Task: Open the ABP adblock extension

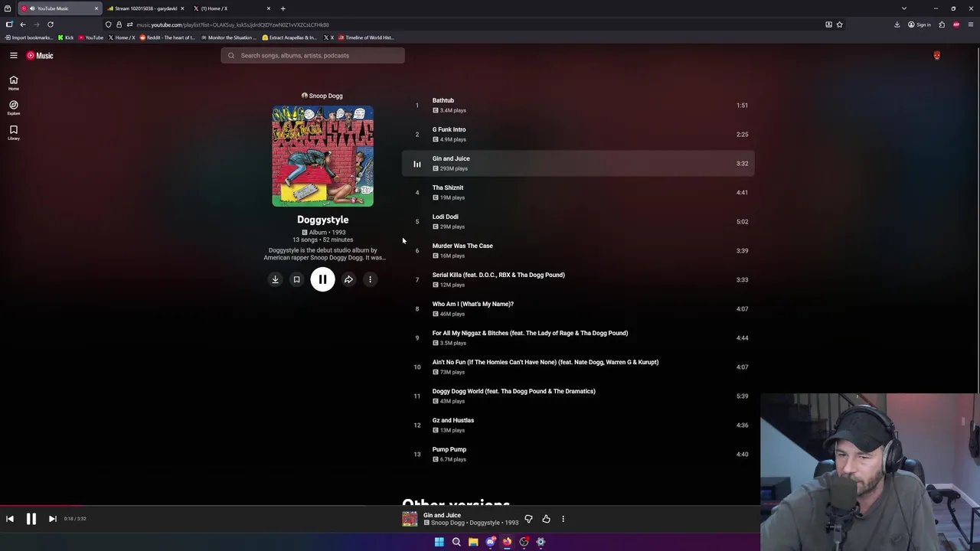Action: coord(956,24)
